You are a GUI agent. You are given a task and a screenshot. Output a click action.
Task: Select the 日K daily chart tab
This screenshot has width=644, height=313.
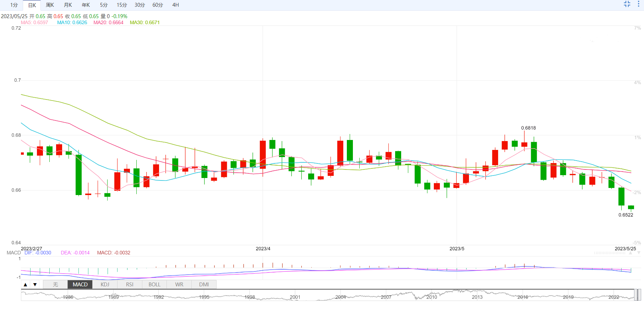point(32,5)
